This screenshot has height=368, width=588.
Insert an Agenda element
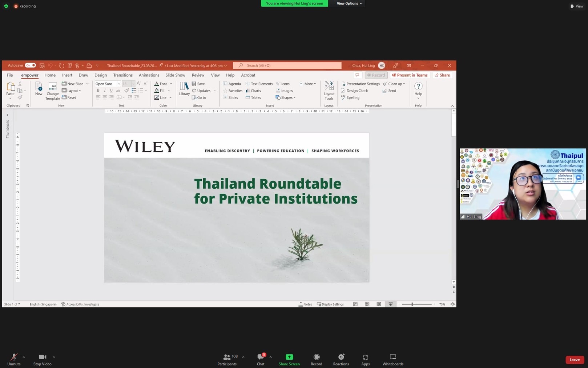point(232,84)
